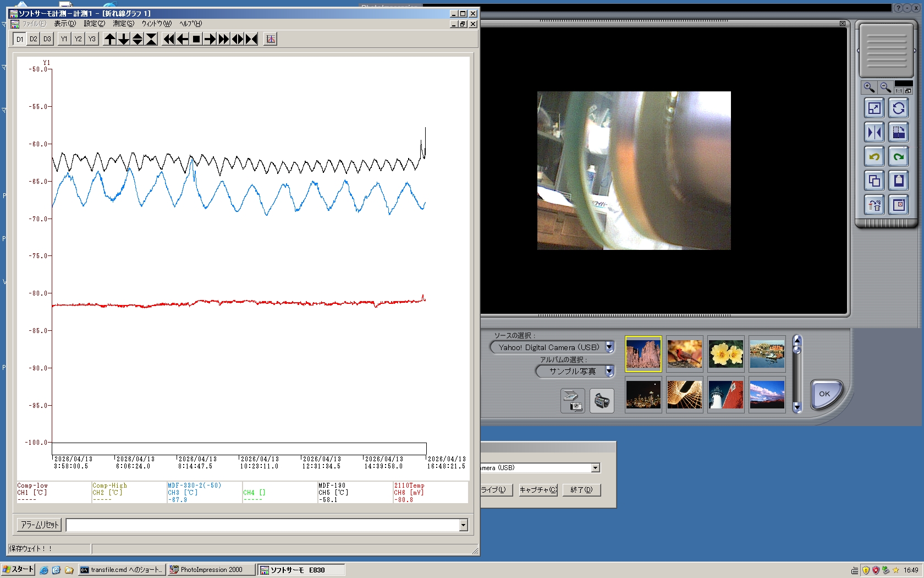The width and height of the screenshot is (924, 578).
Task: Click the アラームリセット button
Action: coord(40,525)
